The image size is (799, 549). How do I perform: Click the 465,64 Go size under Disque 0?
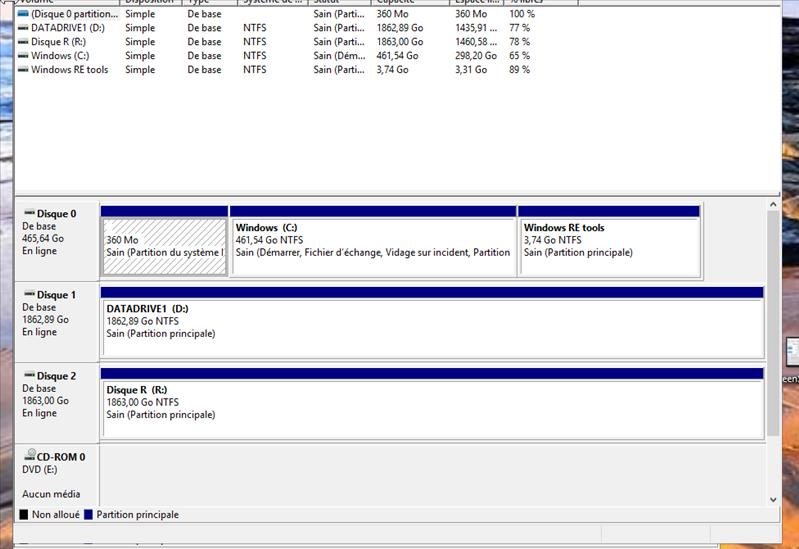43,238
